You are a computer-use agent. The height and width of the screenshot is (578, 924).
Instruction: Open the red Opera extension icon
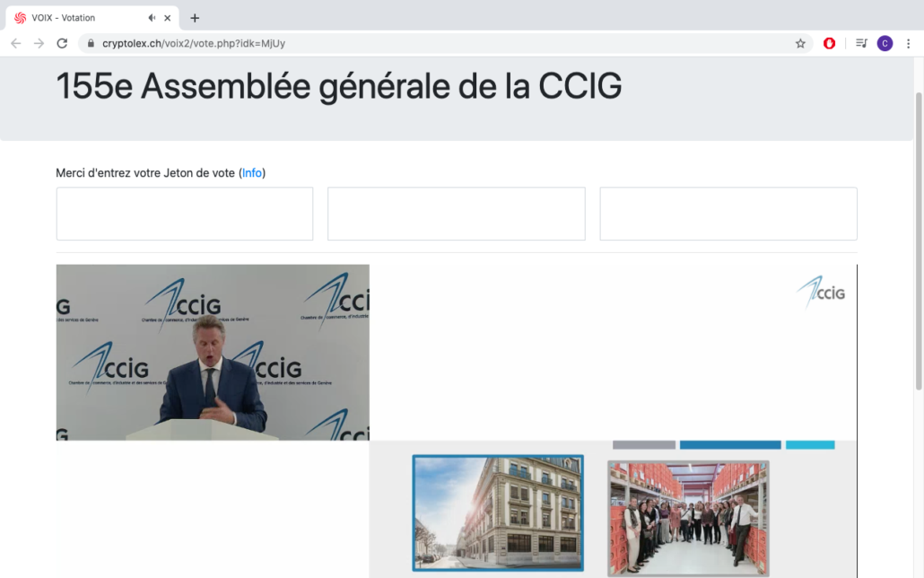[829, 43]
